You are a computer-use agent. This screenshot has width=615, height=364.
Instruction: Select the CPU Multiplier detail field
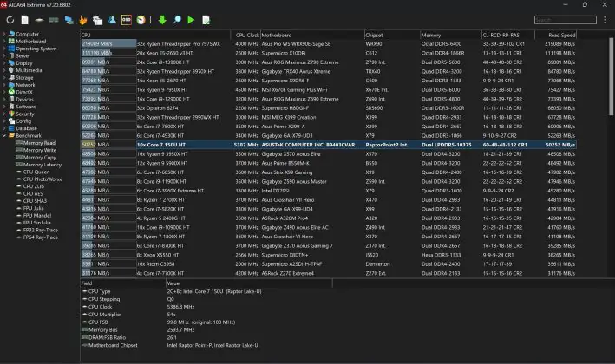point(105,315)
